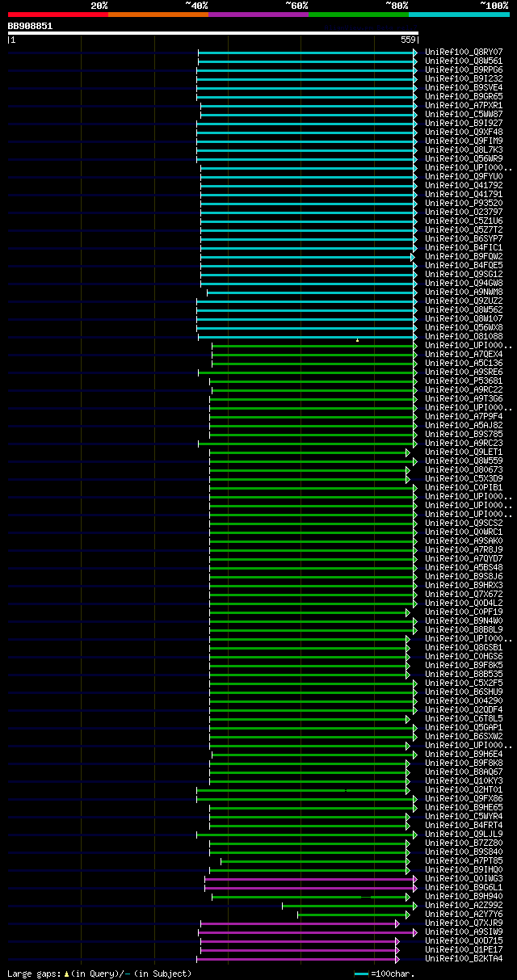The width and height of the screenshot is (517, 980).
Task: Select hit label UniRef100_Q9FX86
Action: (464, 798)
